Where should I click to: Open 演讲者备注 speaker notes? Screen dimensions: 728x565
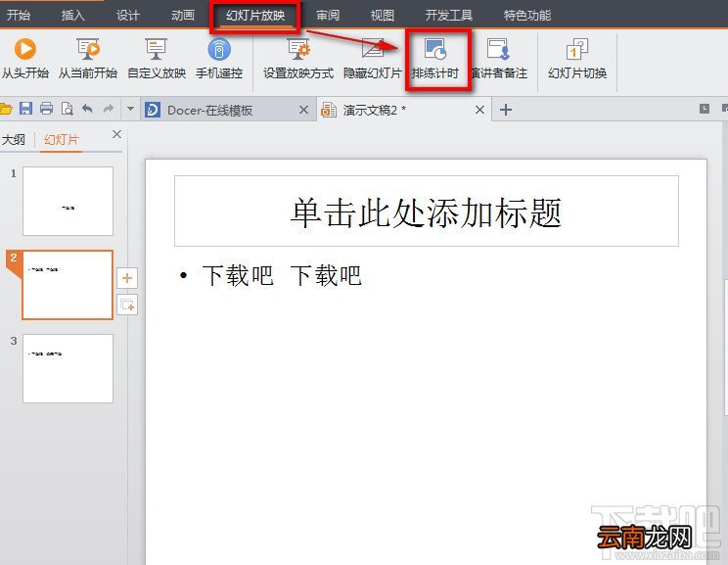pos(499,58)
